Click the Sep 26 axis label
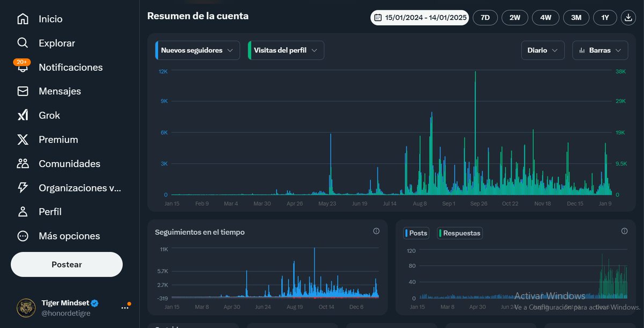 click(479, 204)
